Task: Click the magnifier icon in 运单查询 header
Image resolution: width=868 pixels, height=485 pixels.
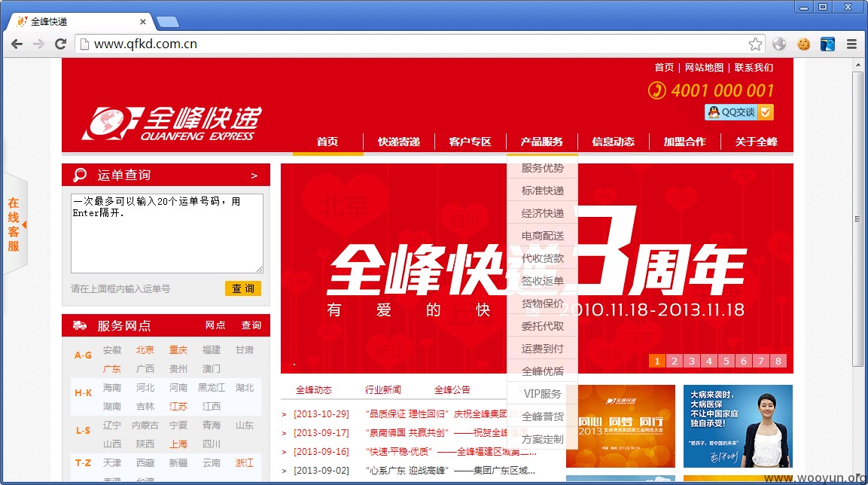Action: tap(80, 175)
